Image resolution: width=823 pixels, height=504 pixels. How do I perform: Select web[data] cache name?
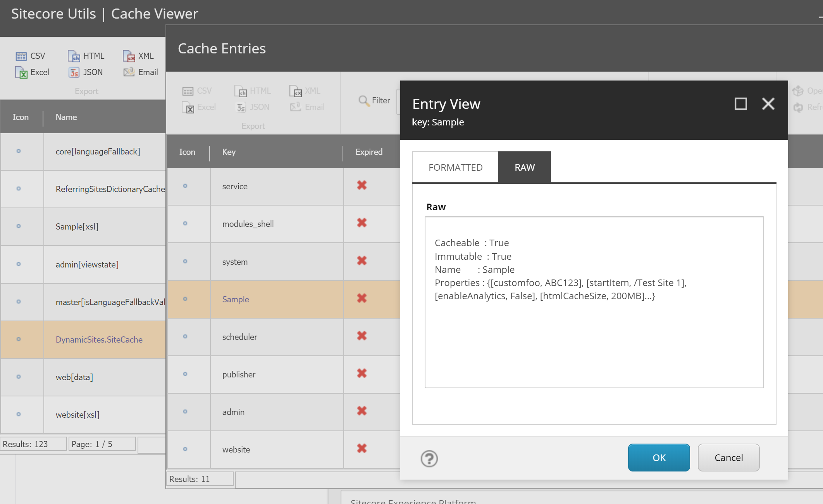(x=74, y=377)
